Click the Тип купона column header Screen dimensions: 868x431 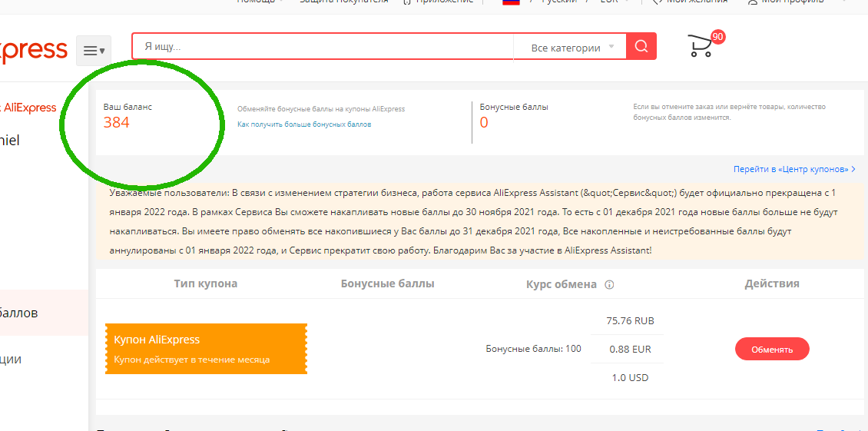tap(206, 283)
